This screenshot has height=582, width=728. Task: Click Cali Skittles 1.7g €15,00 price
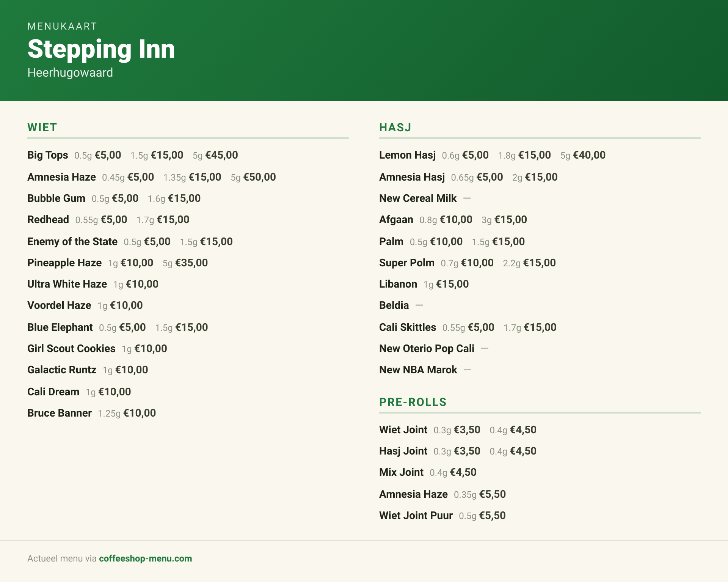(x=530, y=327)
